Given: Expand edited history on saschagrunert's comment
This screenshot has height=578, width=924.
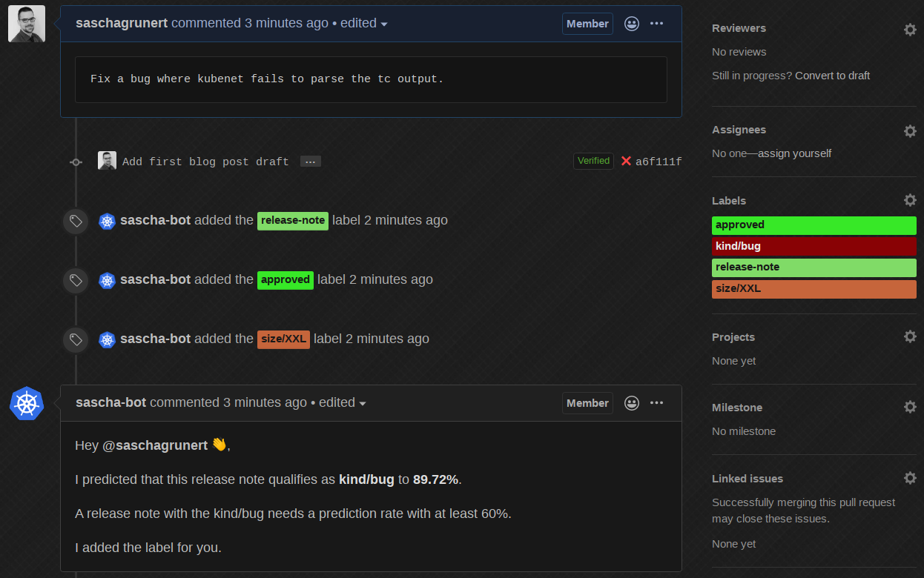Looking at the screenshot, I should (x=363, y=24).
